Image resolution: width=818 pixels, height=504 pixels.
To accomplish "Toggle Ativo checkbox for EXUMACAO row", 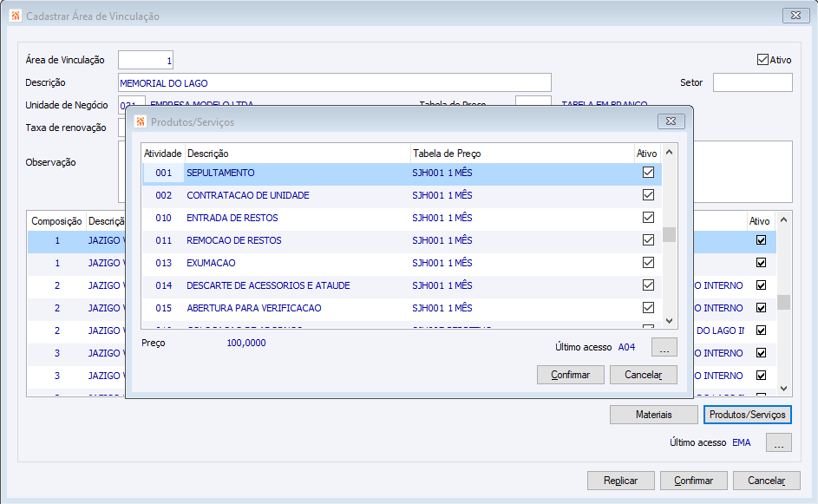I will tap(648, 263).
